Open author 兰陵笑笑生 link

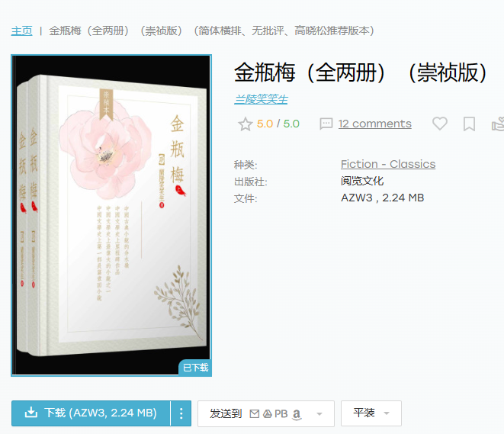[x=261, y=99]
